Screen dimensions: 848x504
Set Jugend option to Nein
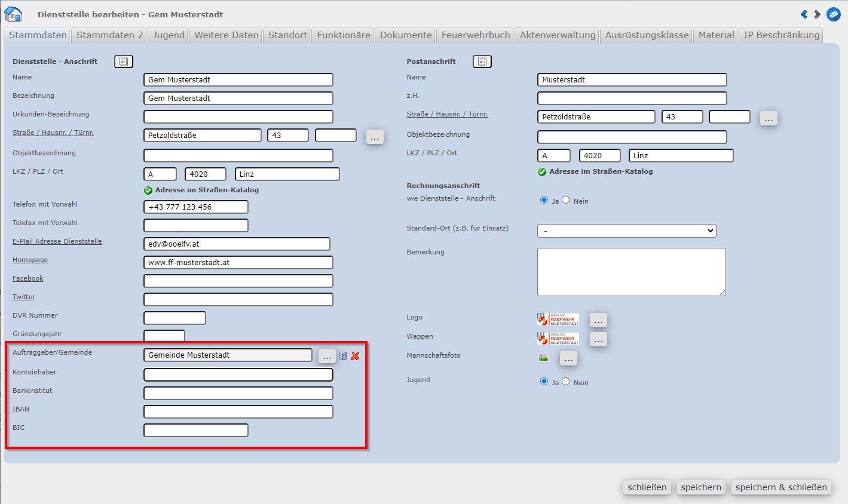(x=566, y=382)
